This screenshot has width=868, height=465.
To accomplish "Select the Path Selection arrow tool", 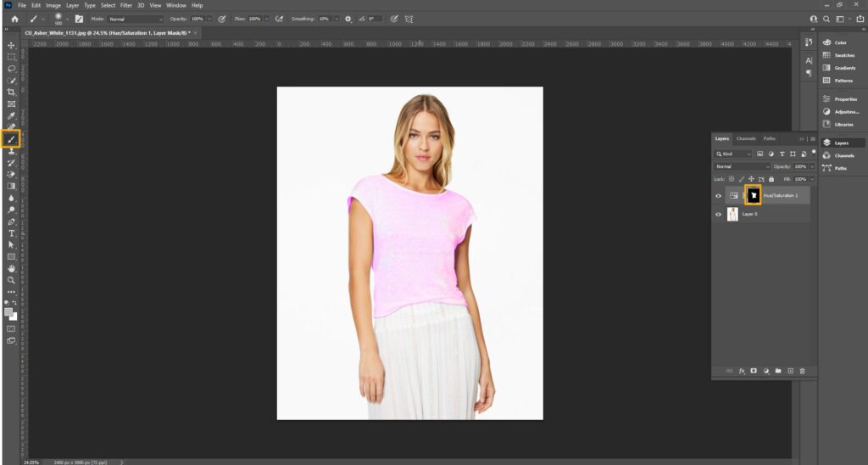I will (x=11, y=245).
